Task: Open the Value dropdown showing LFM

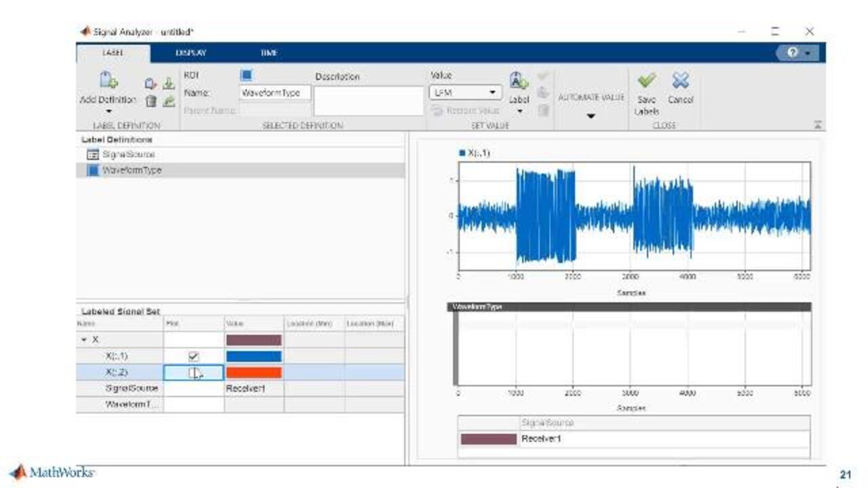Action: [493, 91]
